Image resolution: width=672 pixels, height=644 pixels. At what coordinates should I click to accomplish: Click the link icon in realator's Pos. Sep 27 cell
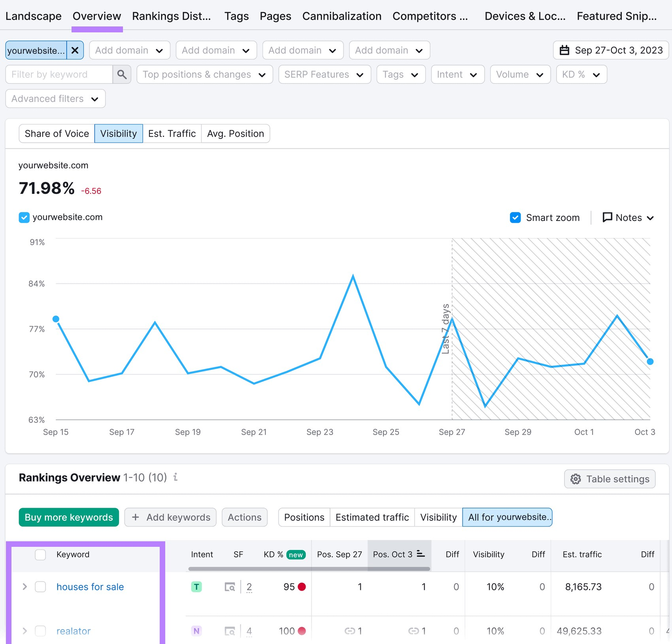[x=350, y=631]
